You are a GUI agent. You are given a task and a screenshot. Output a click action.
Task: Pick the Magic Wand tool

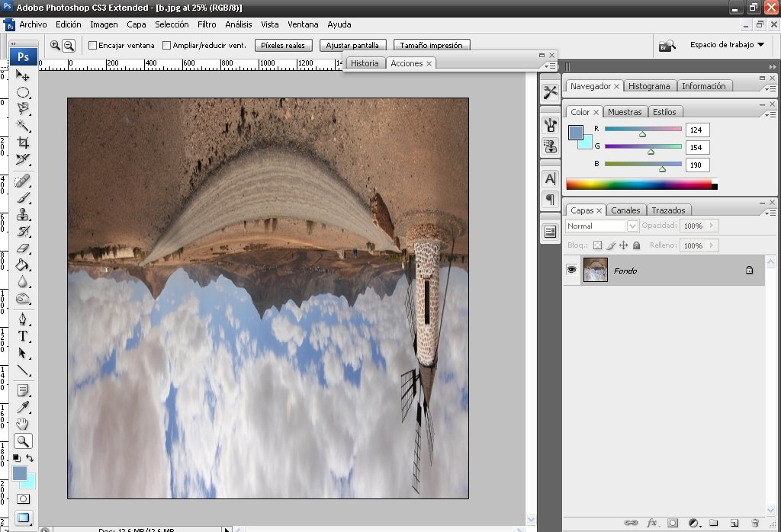23,126
